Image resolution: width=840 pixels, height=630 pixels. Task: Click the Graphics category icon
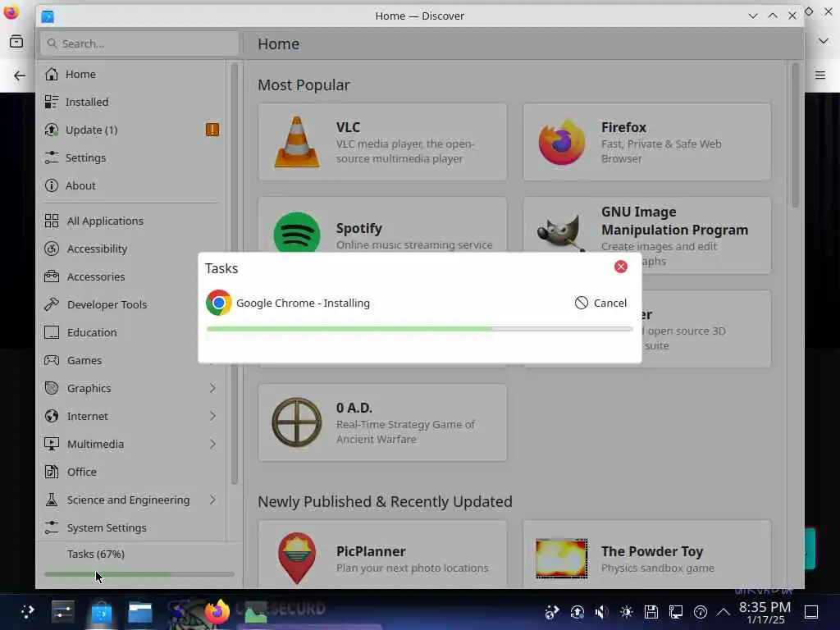[52, 388]
